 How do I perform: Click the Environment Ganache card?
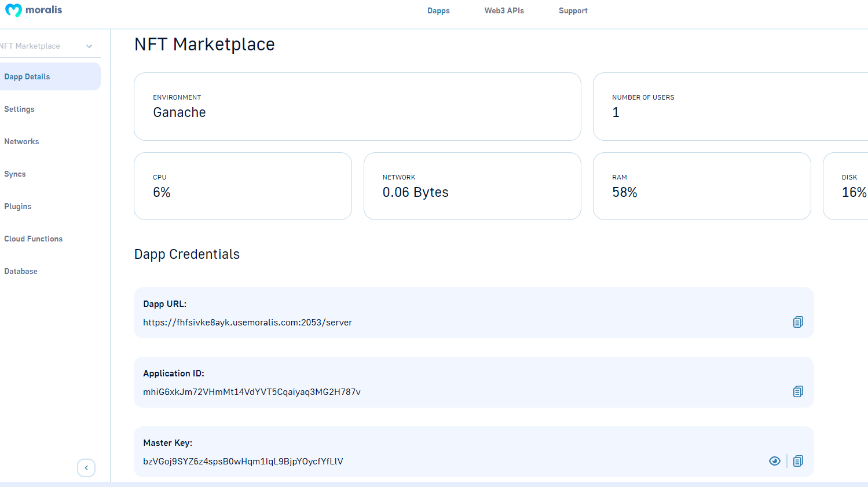[x=357, y=107]
